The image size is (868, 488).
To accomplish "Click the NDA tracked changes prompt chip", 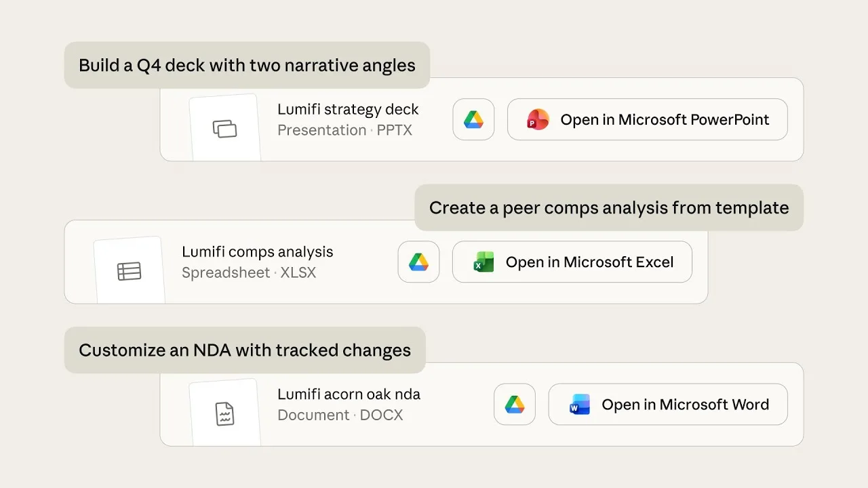I will [245, 350].
